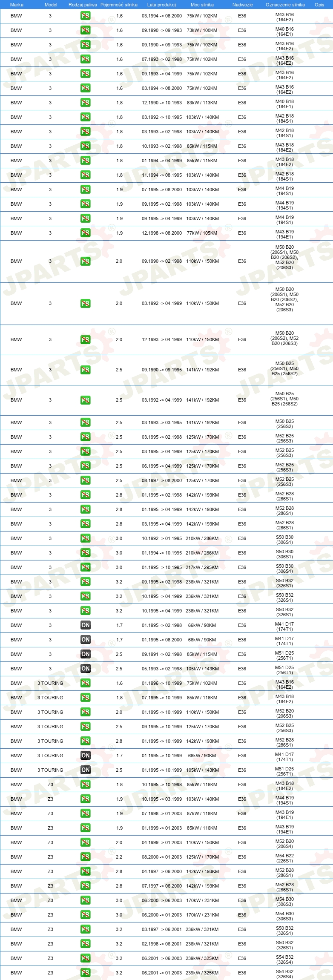Select the Opis column header
Viewport: 333px width, 980px height.
pyautogui.click(x=319, y=5)
